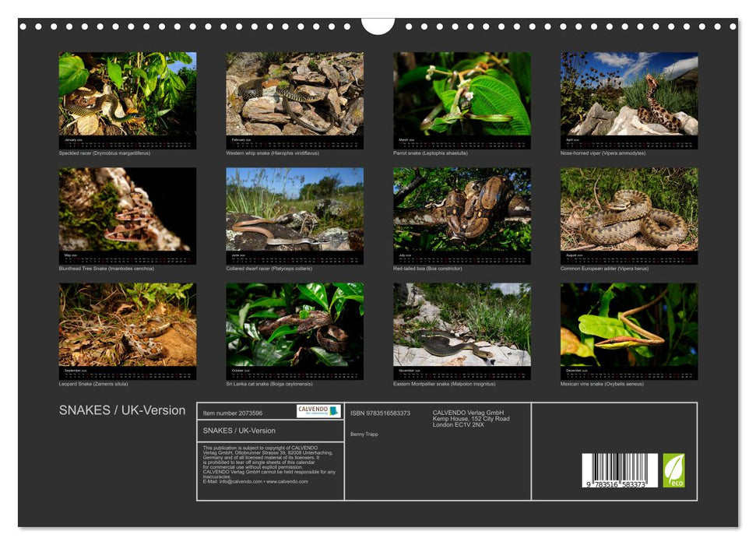Click the www.calvendo.com link
Screen dimensions: 756x545
pyautogui.click(x=286, y=482)
